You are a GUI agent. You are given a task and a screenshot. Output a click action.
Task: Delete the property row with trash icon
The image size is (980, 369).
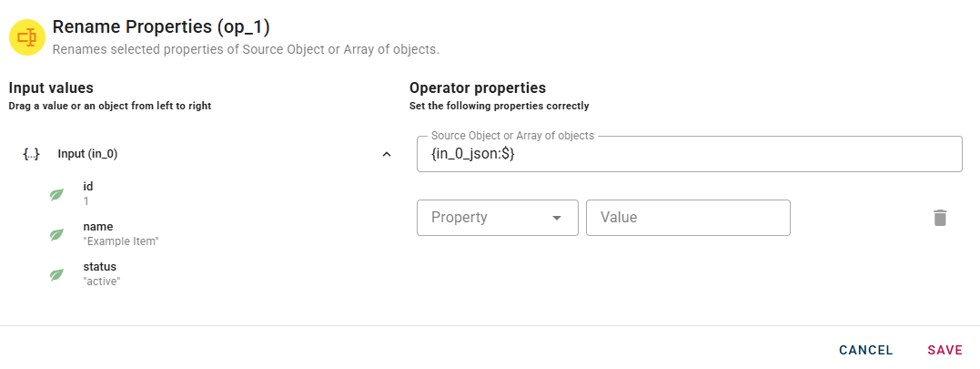click(940, 218)
